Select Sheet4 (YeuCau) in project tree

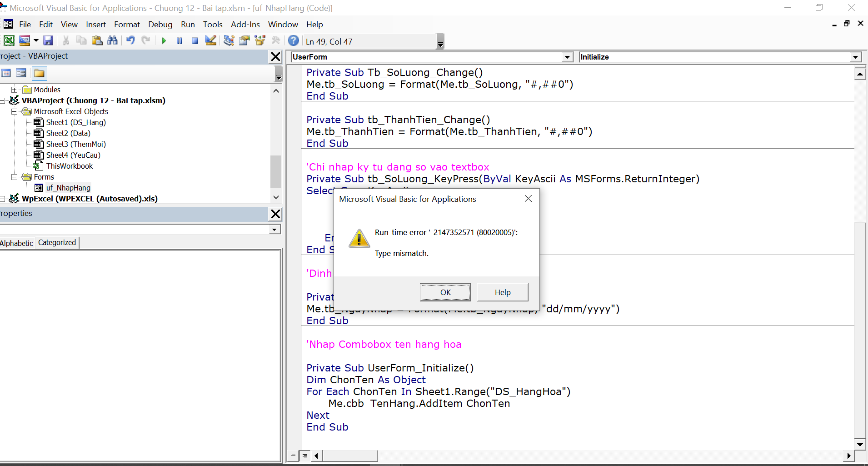point(73,155)
